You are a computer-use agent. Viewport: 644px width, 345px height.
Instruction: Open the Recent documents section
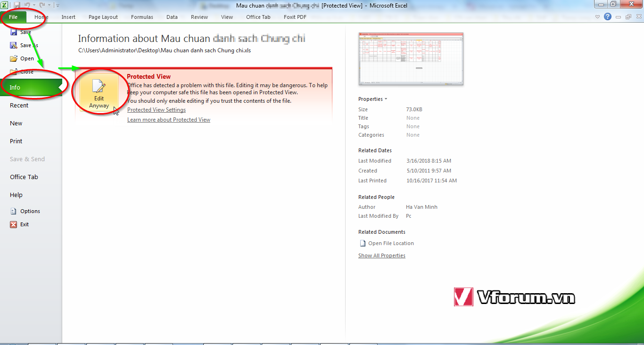click(19, 105)
